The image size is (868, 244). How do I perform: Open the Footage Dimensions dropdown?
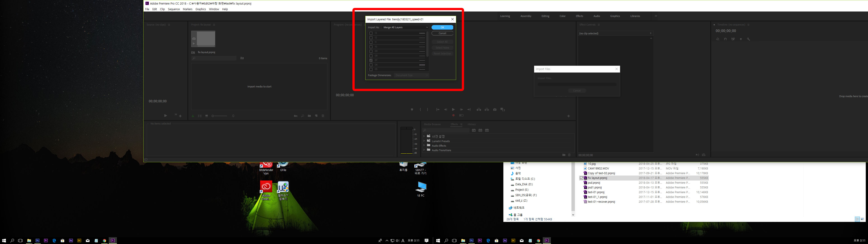click(x=411, y=75)
